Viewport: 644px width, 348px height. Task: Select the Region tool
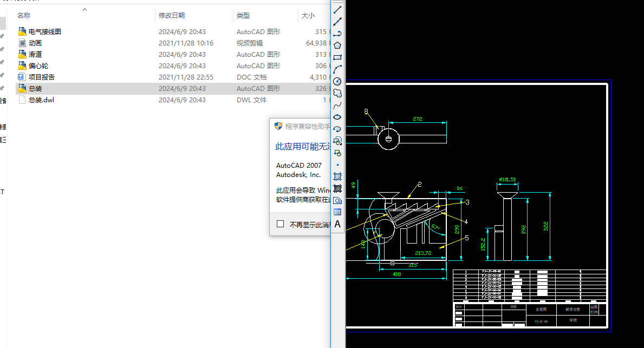(337, 201)
